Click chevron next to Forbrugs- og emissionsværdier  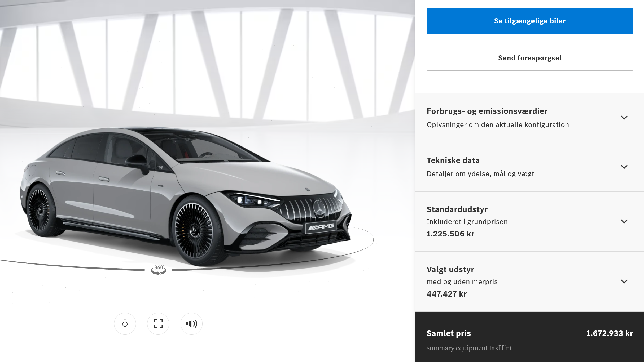tap(624, 118)
